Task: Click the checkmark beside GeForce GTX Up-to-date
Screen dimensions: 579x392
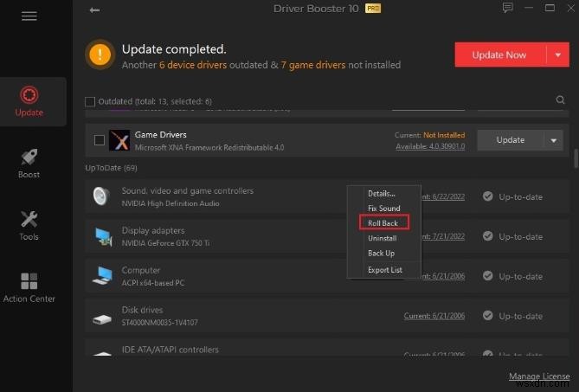Action: click(488, 236)
